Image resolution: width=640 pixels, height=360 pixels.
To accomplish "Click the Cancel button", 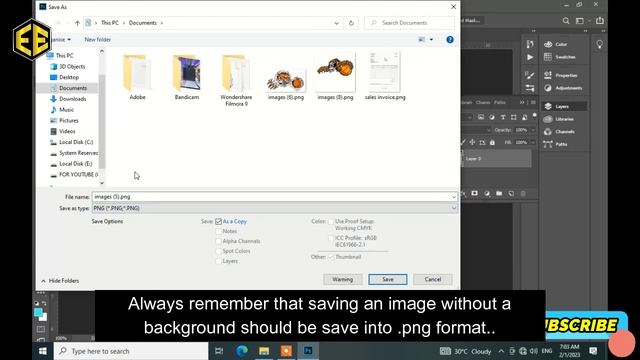I will click(433, 279).
